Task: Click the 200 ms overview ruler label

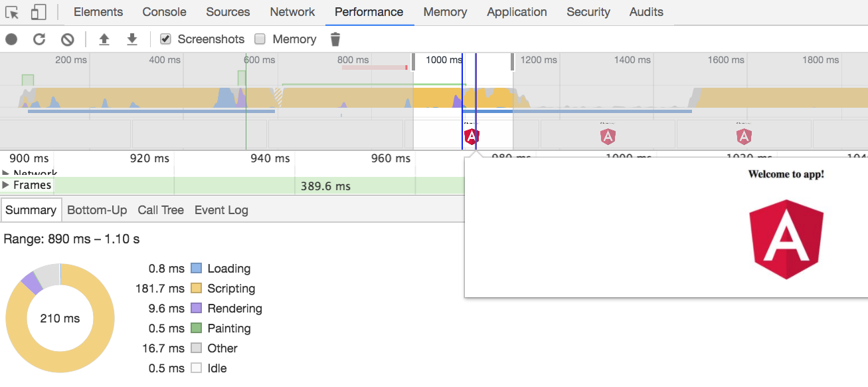Action: click(x=71, y=60)
